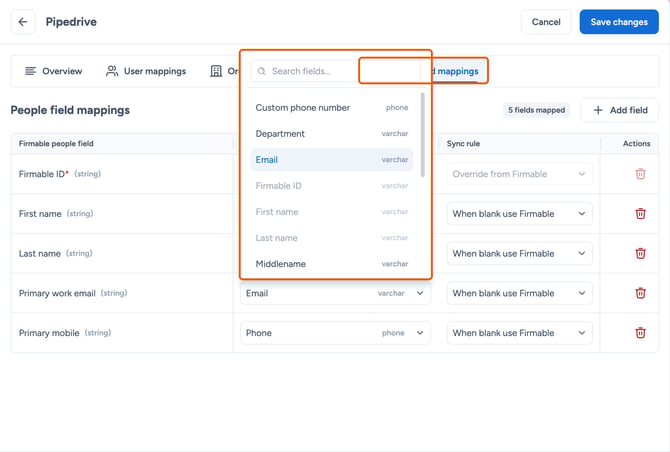Open sync rule dropdown for Primary work email
670x452 pixels.
coord(520,293)
